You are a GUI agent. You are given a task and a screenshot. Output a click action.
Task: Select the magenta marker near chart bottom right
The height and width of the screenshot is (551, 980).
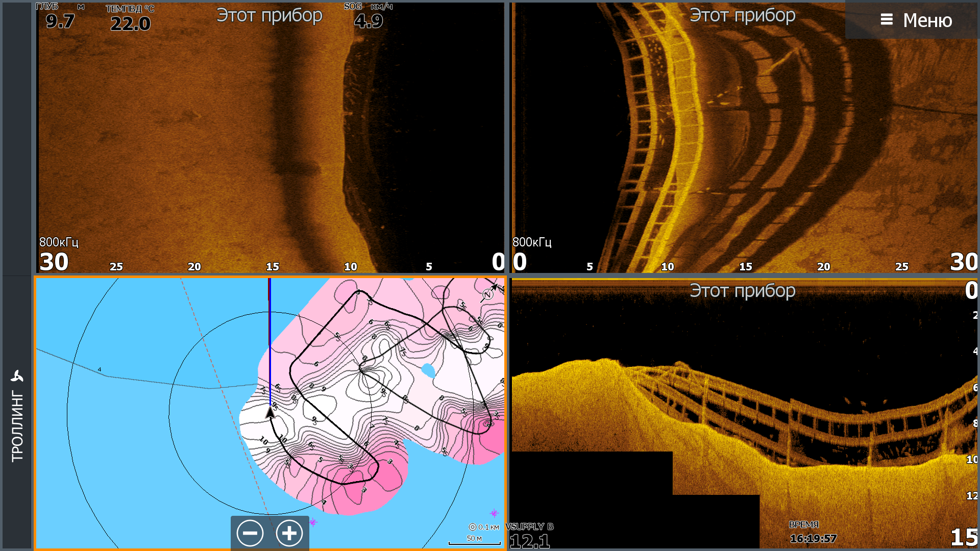pyautogui.click(x=494, y=513)
